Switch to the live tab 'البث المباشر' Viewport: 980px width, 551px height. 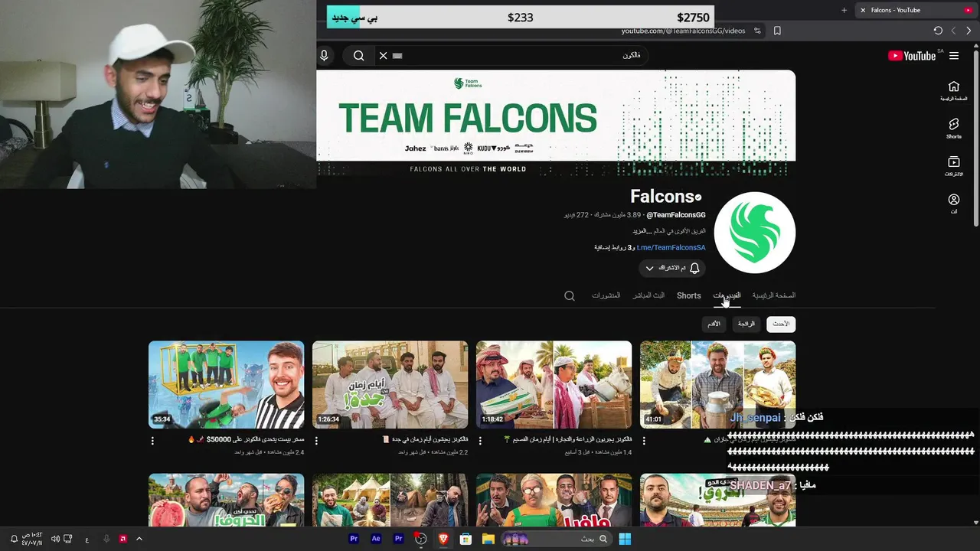(648, 295)
